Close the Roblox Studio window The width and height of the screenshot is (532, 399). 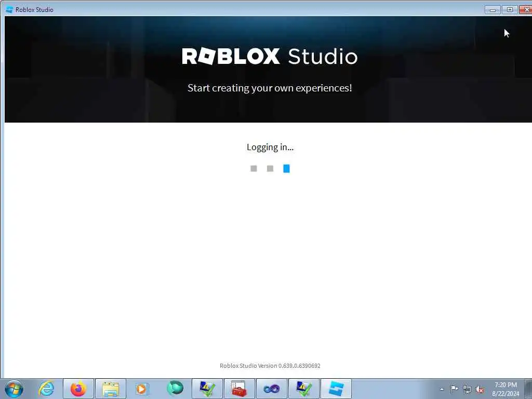(526, 10)
